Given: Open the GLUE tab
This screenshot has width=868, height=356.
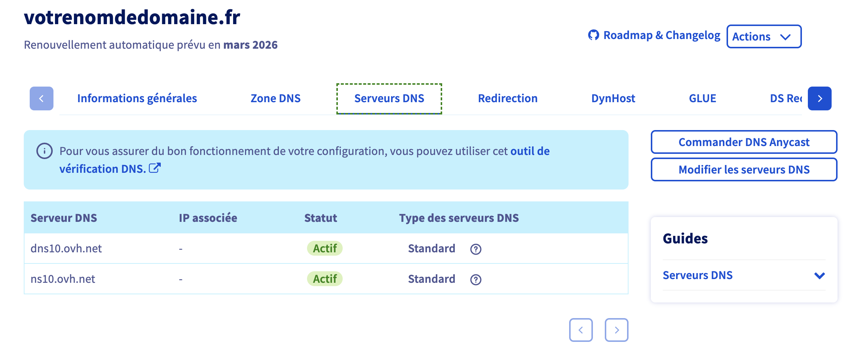Looking at the screenshot, I should (702, 98).
